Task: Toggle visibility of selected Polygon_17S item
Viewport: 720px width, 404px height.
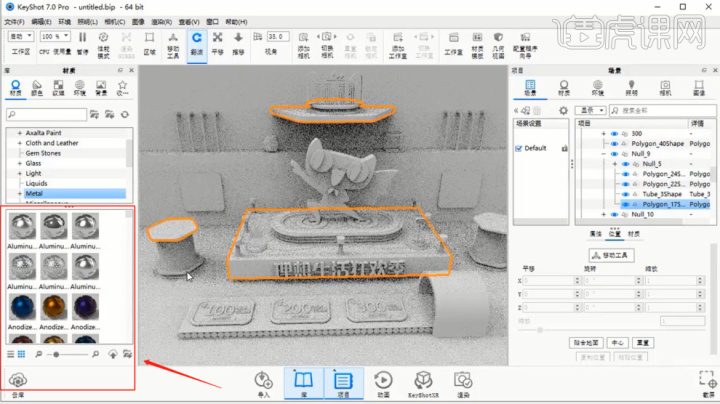Action: pos(625,204)
